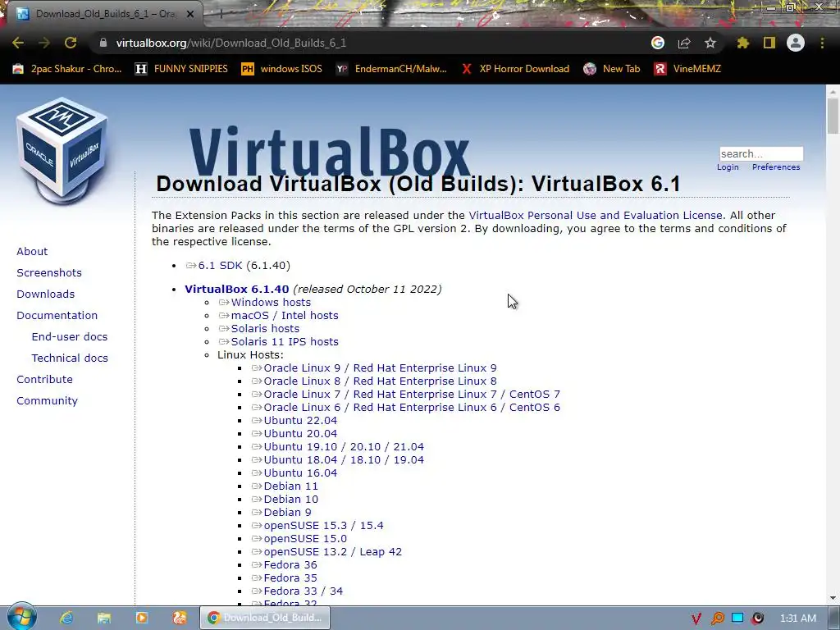Go to Downloads in the sidebar

click(x=46, y=294)
